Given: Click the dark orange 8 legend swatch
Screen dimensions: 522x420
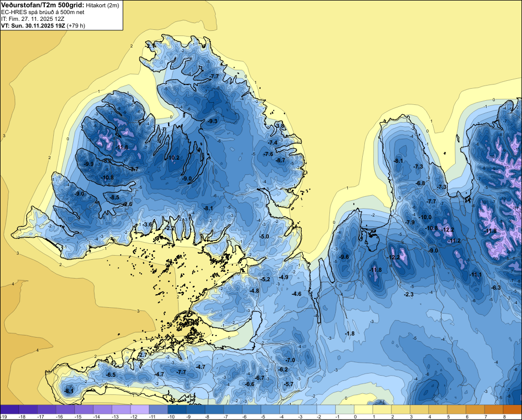Looking at the screenshot, I should (513, 410).
